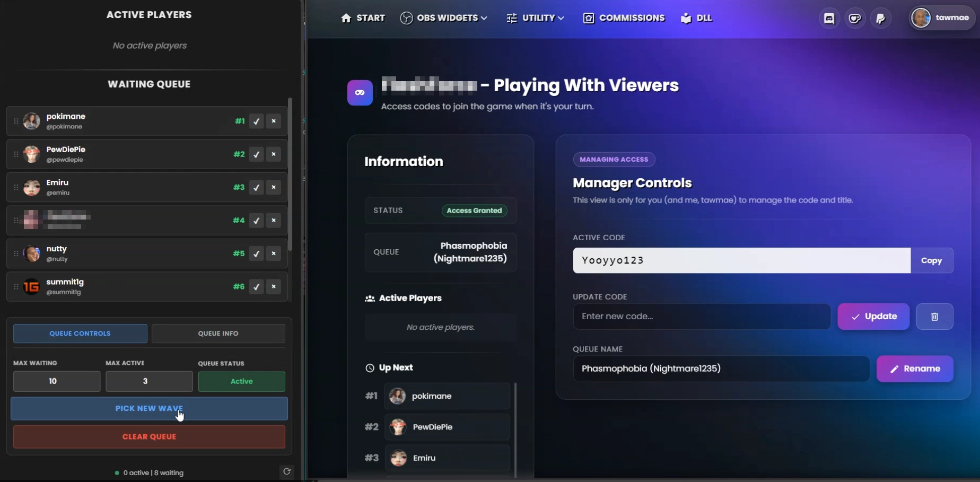Screen dimensions: 980x482
Task: Accept pokimane with the checkmark icon
Action: [x=256, y=121]
